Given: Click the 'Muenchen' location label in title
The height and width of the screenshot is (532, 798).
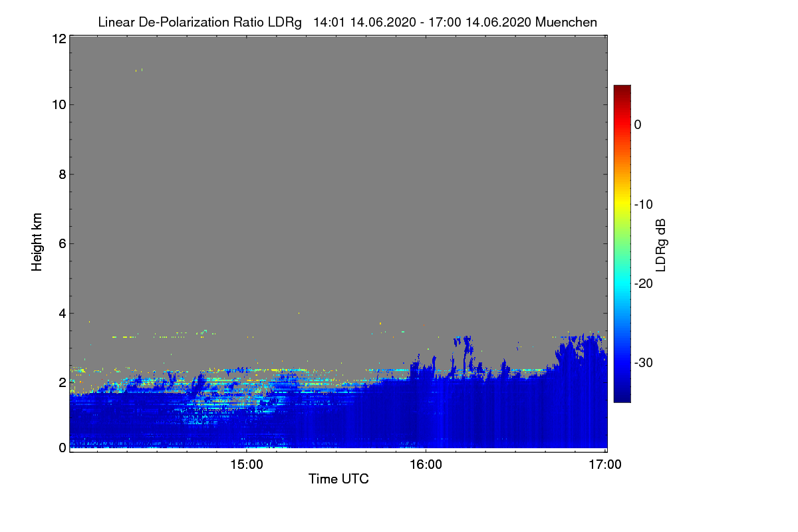Looking at the screenshot, I should (x=566, y=23).
